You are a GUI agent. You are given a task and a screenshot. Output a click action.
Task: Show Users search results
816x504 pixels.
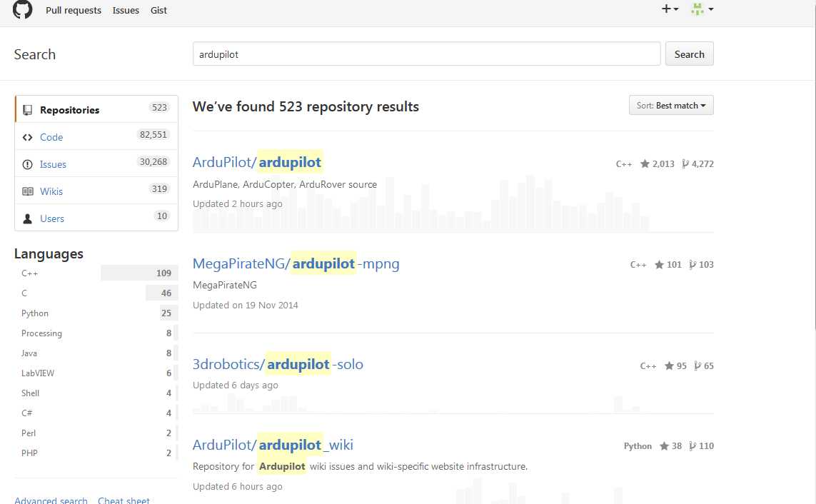click(x=96, y=218)
